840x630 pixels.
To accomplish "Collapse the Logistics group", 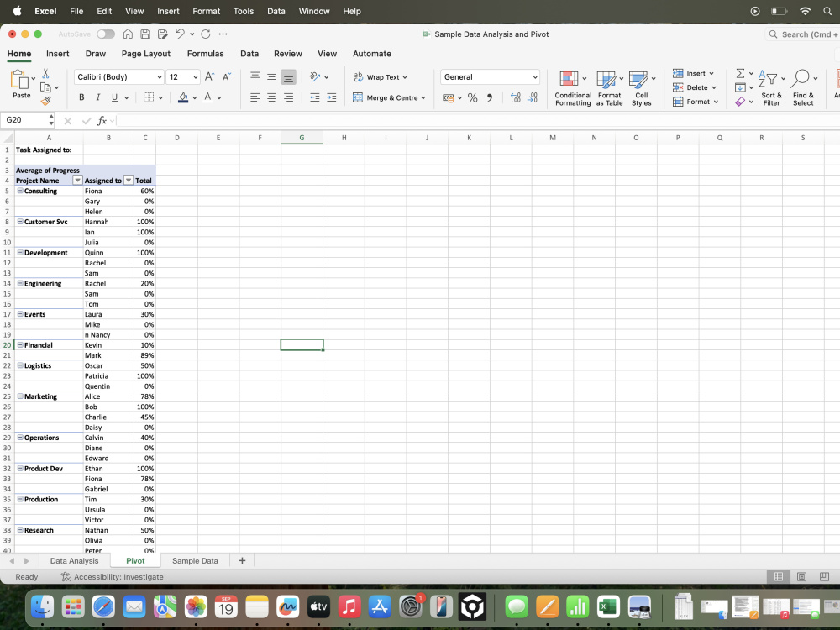I will pos(20,365).
